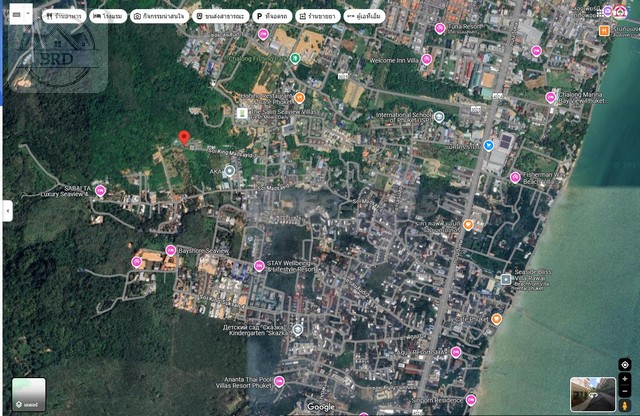The image size is (640, 416).
Task: Open International School of Phuket pin
Action: click(x=439, y=118)
